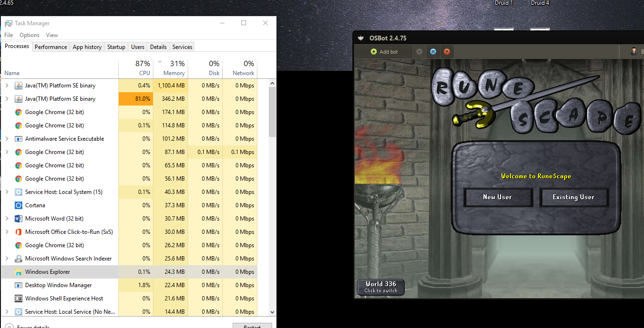The height and width of the screenshot is (328, 644).
Task: Open the View menu in Task Manager
Action: 52,35
